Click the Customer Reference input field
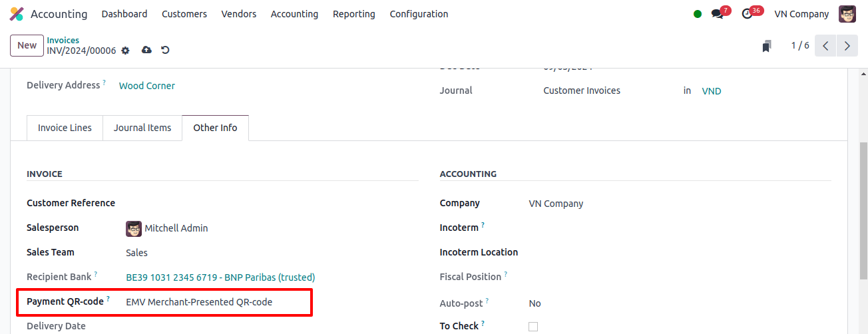868x334 pixels. click(271, 203)
